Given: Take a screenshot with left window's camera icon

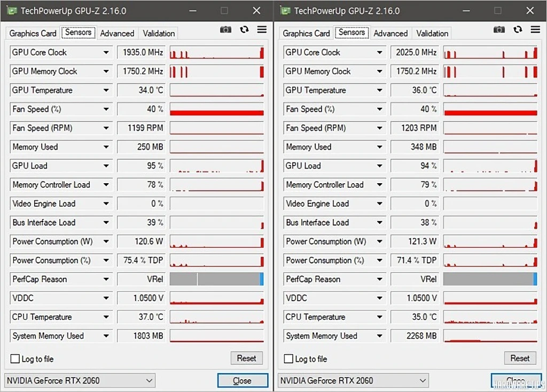Looking at the screenshot, I should (x=226, y=30).
